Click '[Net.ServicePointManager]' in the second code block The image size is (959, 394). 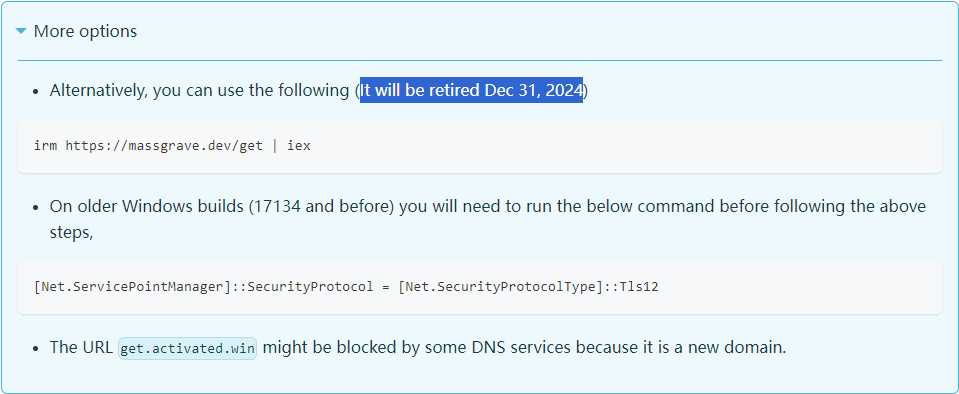pyautogui.click(x=133, y=286)
